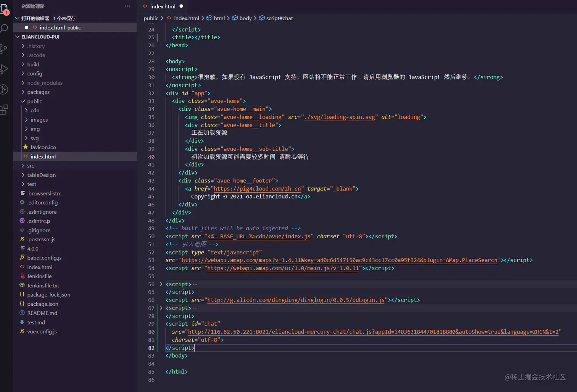Open the test.md file
The height and width of the screenshot is (392, 577).
coord(36,323)
